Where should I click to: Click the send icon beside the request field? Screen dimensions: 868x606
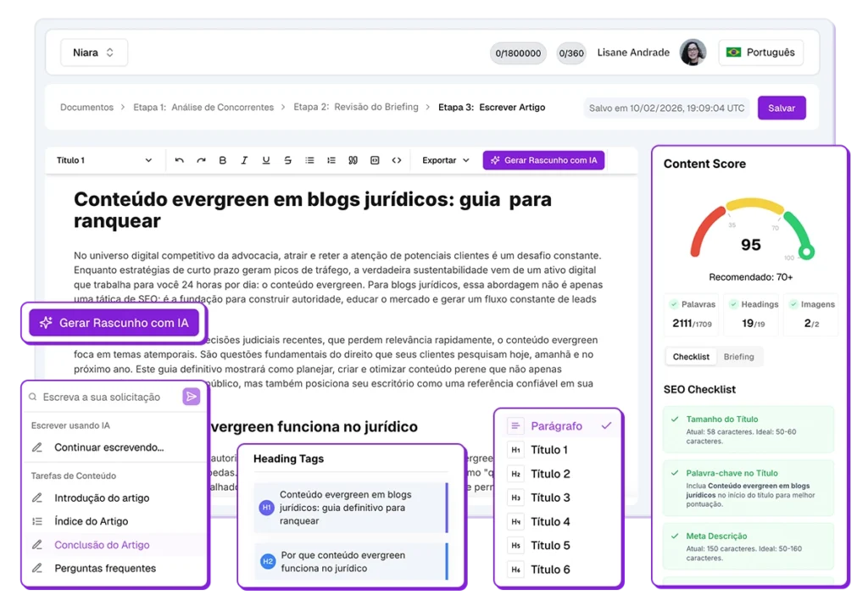[192, 397]
